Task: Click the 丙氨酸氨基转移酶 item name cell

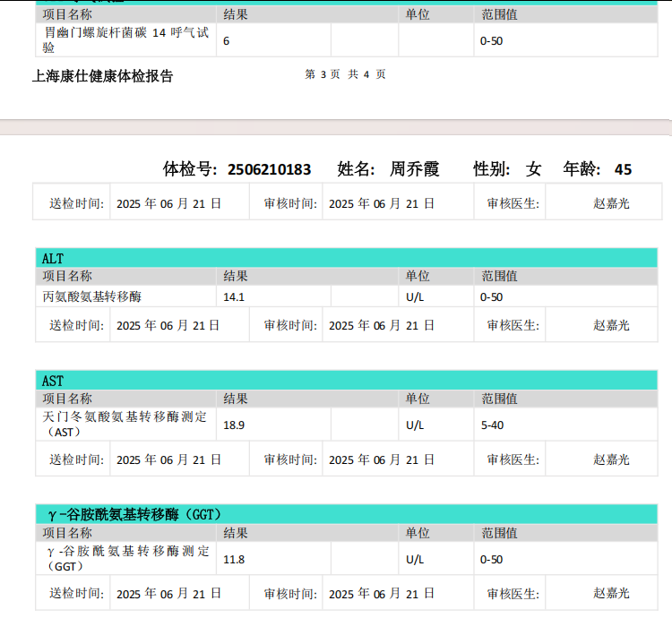Action: click(x=92, y=296)
